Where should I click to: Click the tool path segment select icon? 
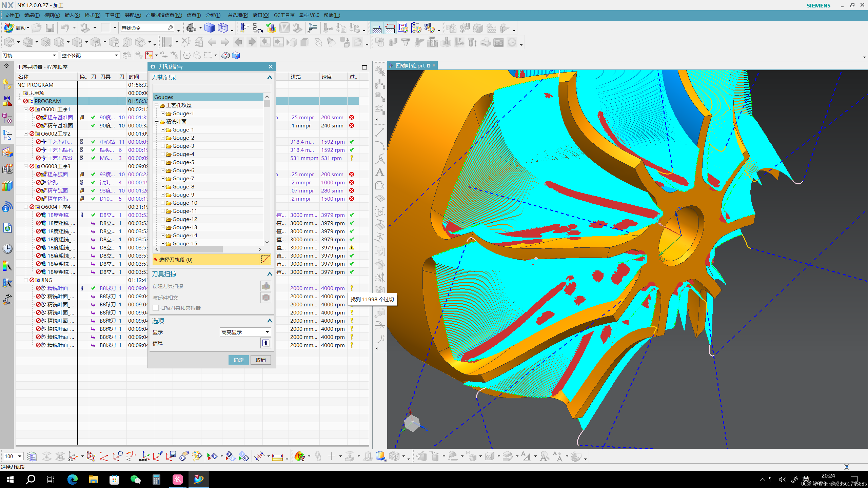(266, 260)
